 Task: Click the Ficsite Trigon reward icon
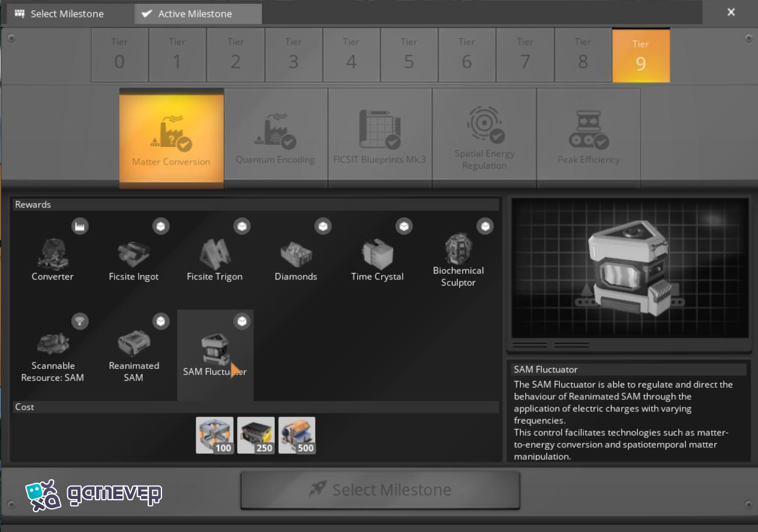[x=215, y=254]
